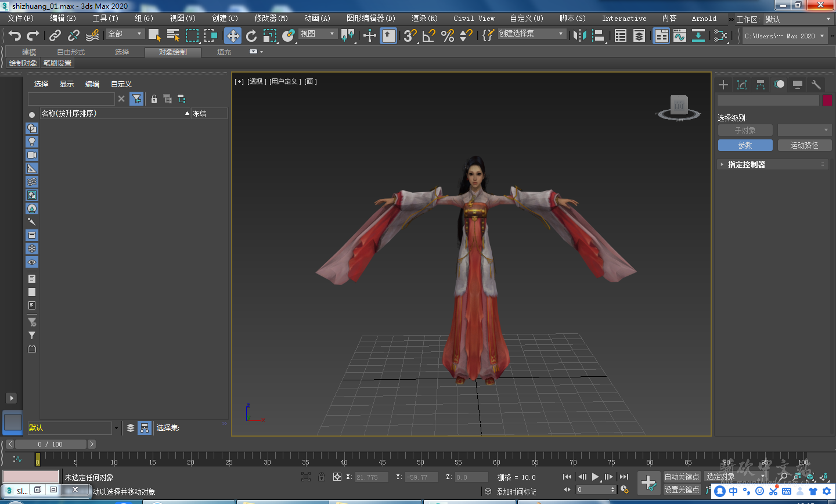The image size is (836, 504).
Task: Go to the end frame
Action: point(624,477)
